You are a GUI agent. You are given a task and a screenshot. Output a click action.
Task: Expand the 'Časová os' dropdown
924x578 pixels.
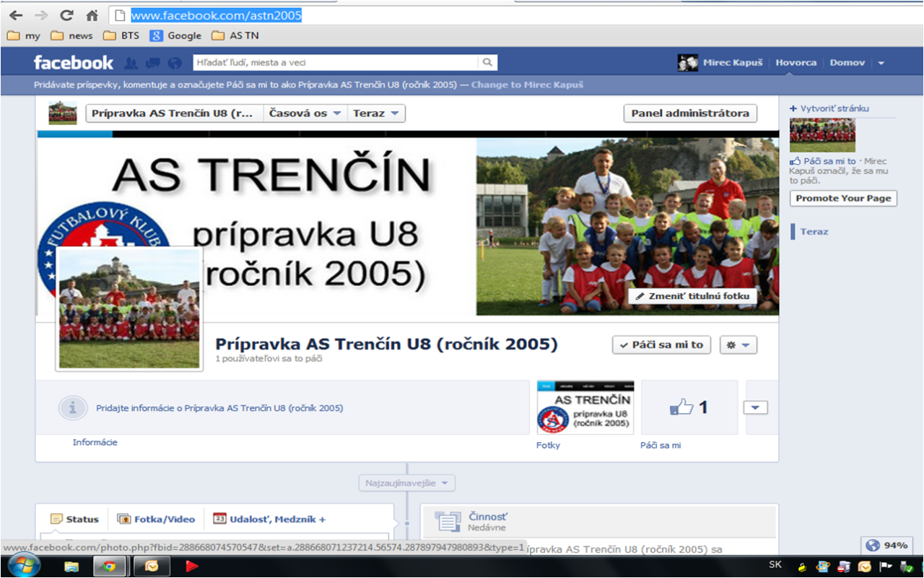click(x=305, y=113)
